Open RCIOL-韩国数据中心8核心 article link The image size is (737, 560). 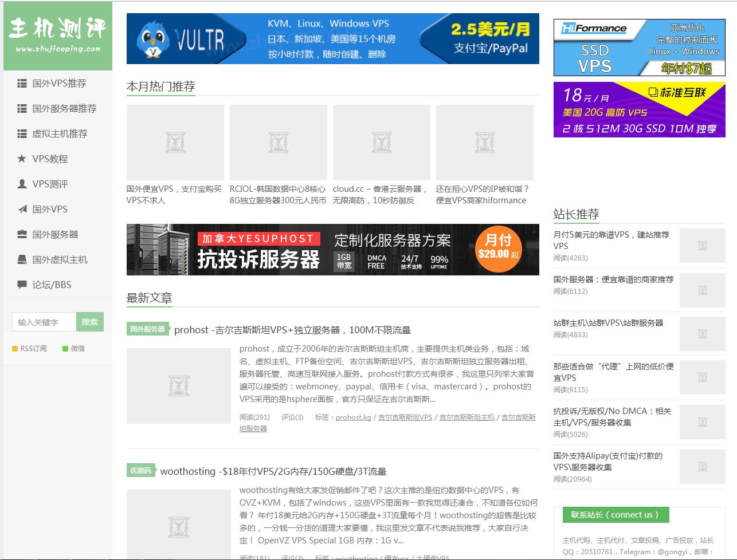pos(278,195)
